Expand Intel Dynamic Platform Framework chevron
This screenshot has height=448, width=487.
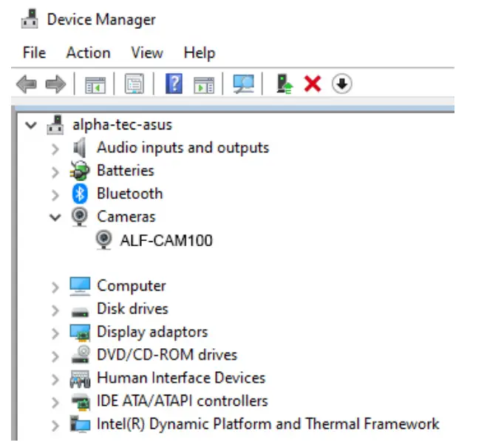point(55,425)
